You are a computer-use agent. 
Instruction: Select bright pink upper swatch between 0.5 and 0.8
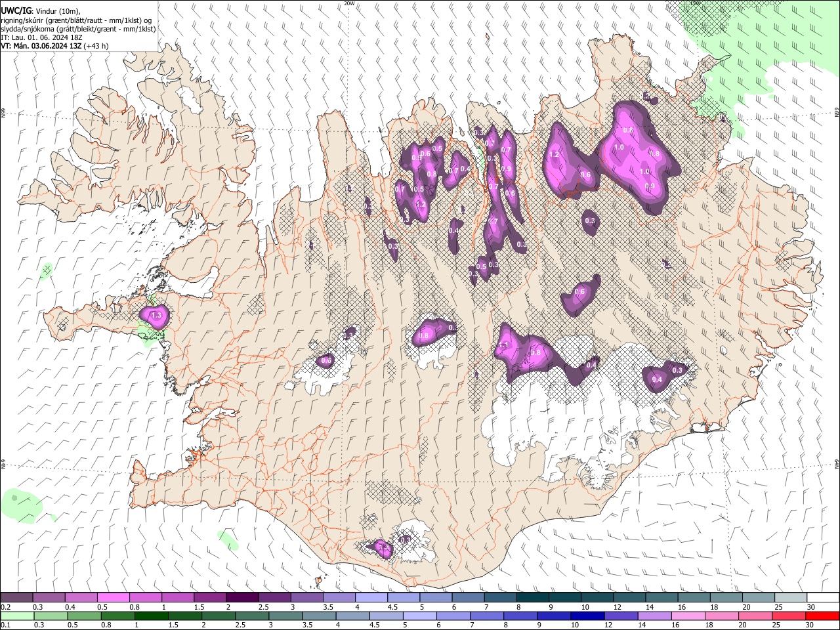click(x=113, y=597)
